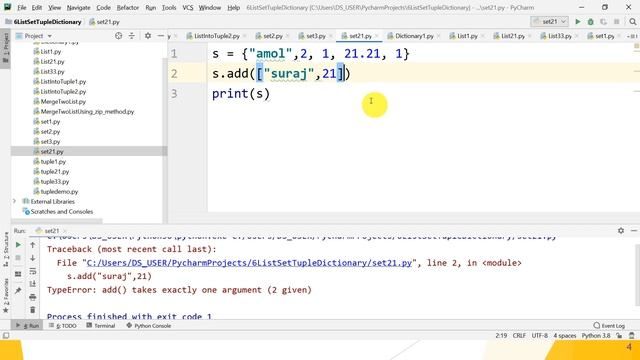Open the Project dropdown view selector

click(x=34, y=36)
